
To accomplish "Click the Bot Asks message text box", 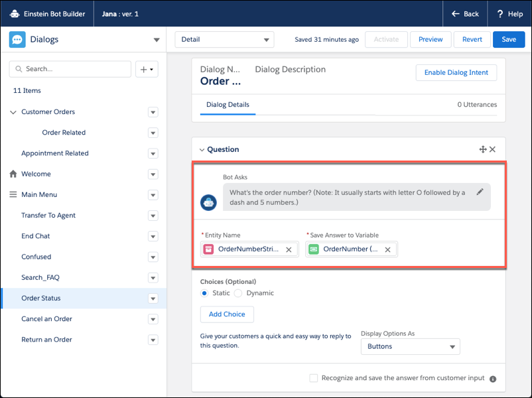I will pos(357,197).
